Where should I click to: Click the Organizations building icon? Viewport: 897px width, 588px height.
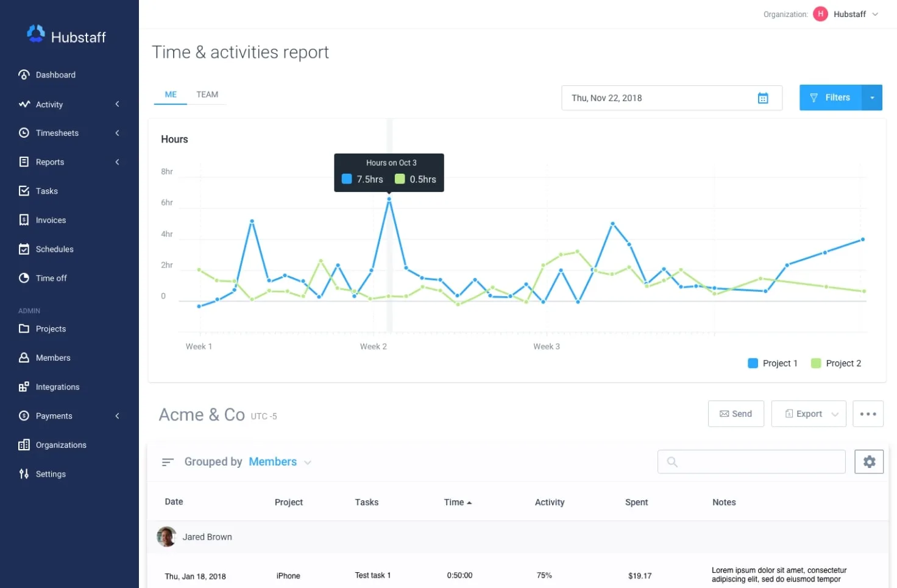pyautogui.click(x=24, y=445)
